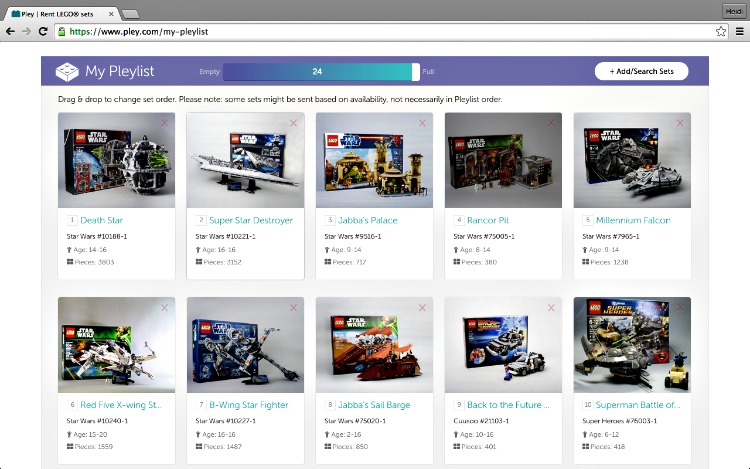
Task: Click order number 10 box on Superman Battle
Action: (587, 404)
